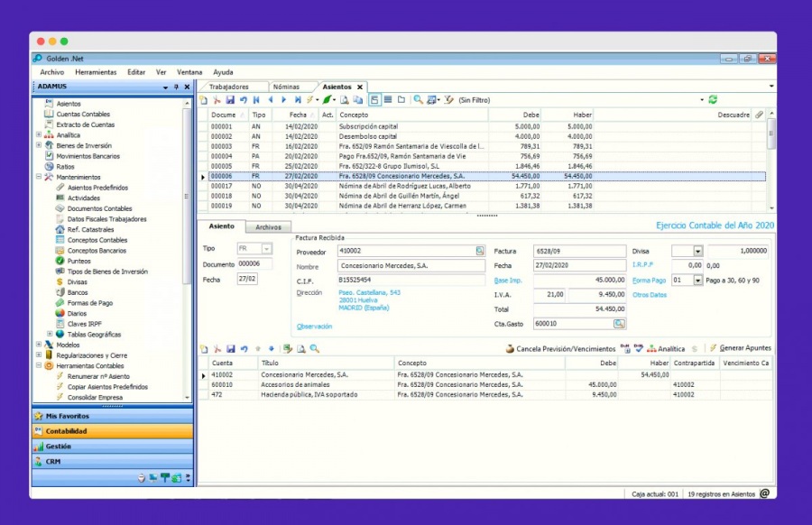Sort by the Concepto column header in top table
Image resolution: width=812 pixels, height=525 pixels.
click(411, 115)
